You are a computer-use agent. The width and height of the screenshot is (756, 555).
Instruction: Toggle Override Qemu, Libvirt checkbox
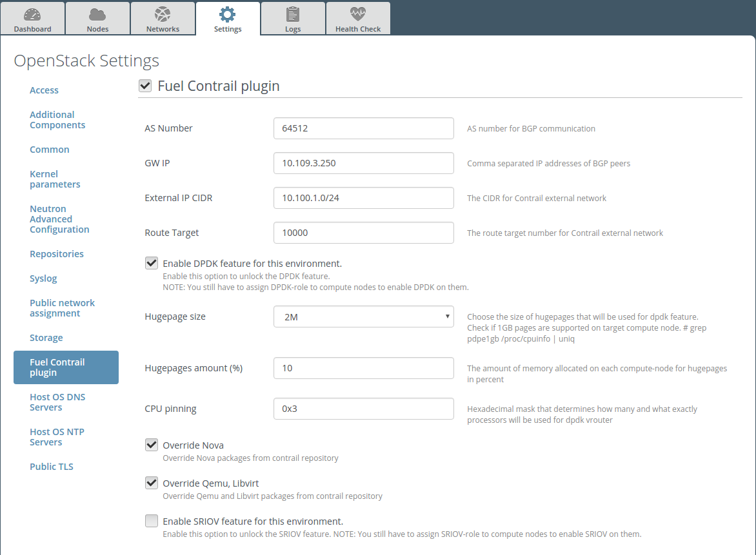152,483
